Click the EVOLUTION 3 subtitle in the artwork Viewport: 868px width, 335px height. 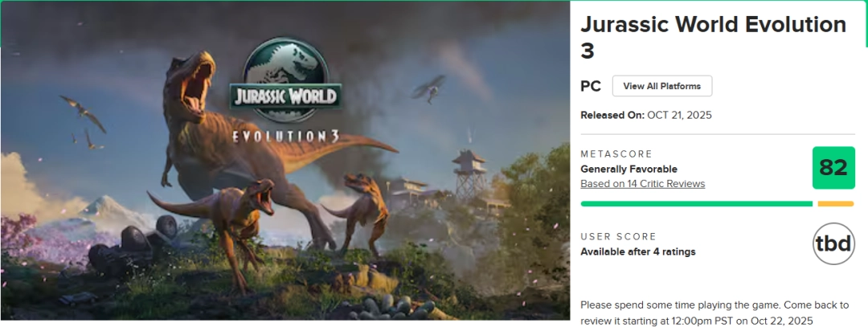click(285, 136)
